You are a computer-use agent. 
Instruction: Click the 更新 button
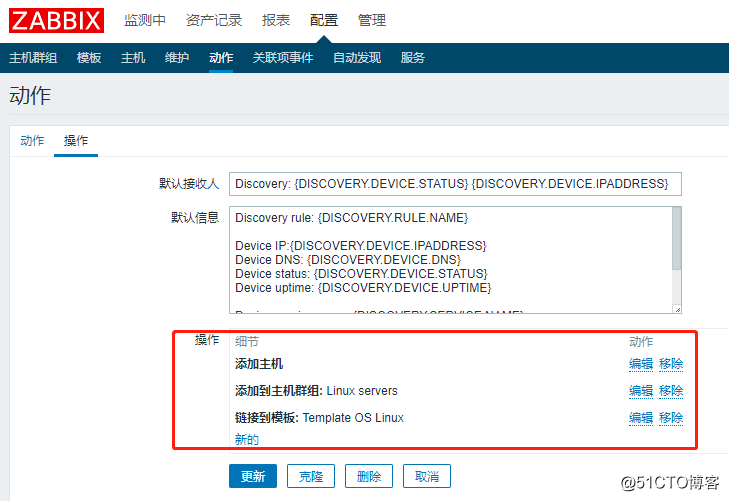coord(253,476)
